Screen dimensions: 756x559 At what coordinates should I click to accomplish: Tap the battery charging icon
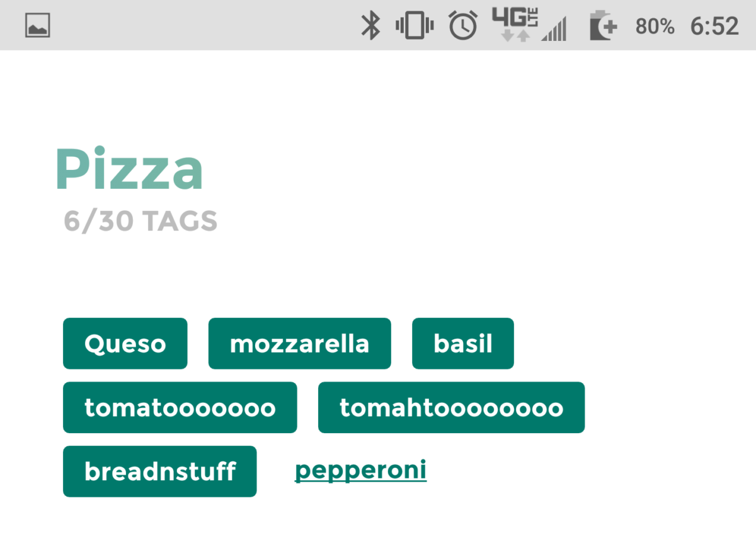tap(602, 26)
